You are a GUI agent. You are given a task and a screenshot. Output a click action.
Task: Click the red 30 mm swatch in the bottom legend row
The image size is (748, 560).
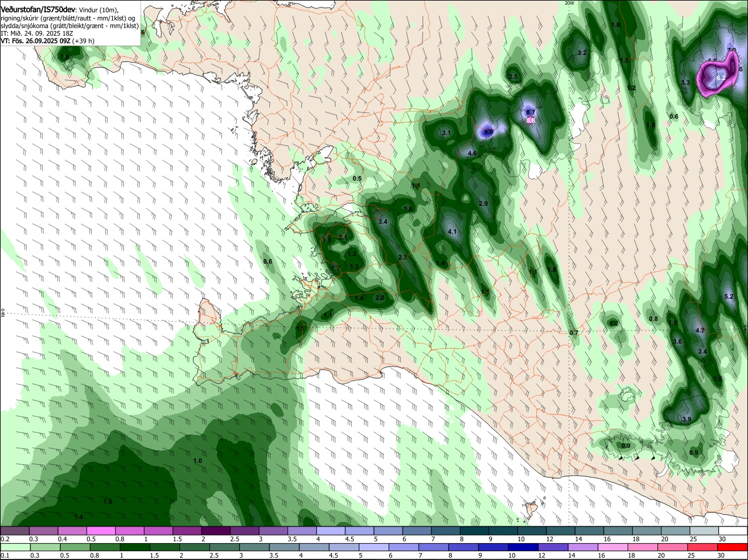tap(733, 547)
